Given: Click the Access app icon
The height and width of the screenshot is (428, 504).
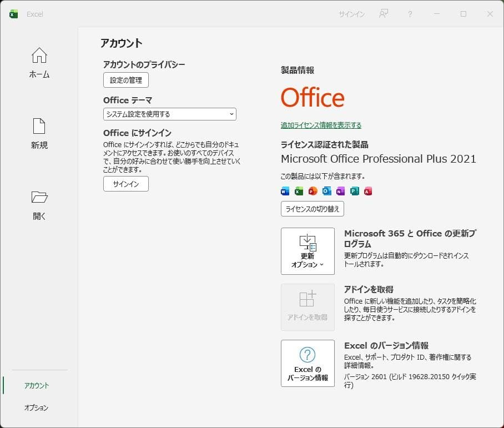Looking at the screenshot, I should click(367, 190).
